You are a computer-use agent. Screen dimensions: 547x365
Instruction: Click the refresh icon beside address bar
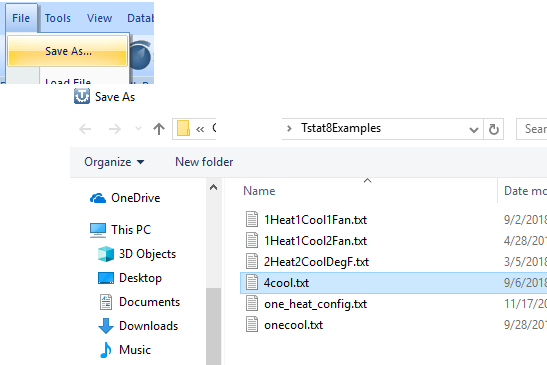(x=494, y=129)
